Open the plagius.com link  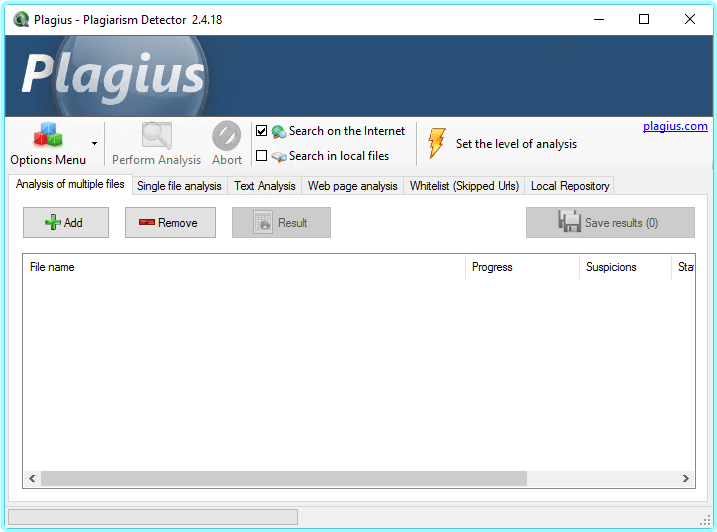tap(675, 126)
